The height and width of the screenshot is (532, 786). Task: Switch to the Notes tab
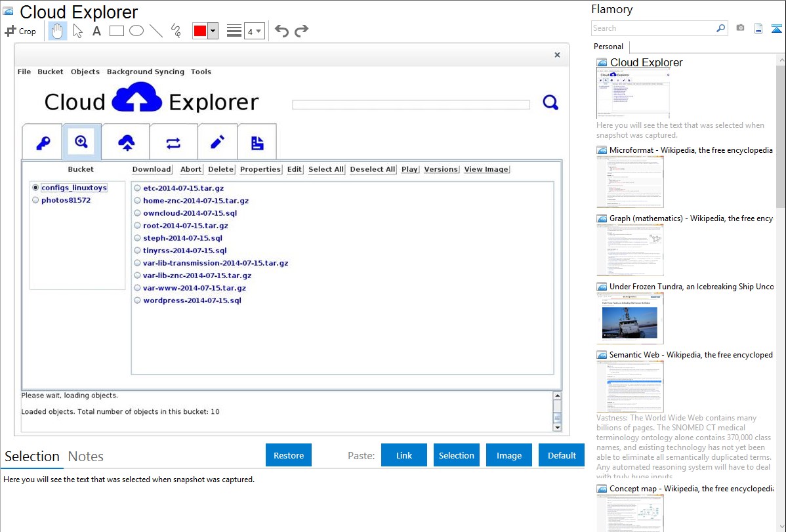[86, 457]
